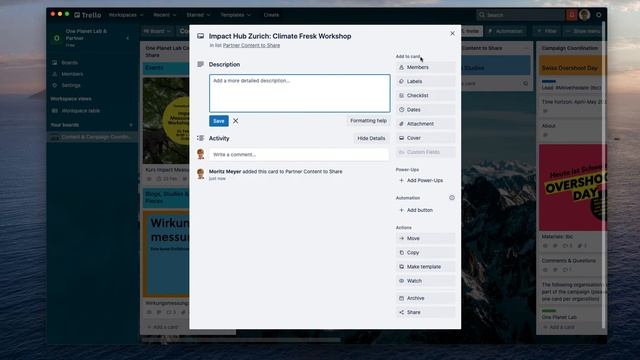640x360 pixels.
Task: Open Settings in the sidebar
Action: tap(71, 85)
